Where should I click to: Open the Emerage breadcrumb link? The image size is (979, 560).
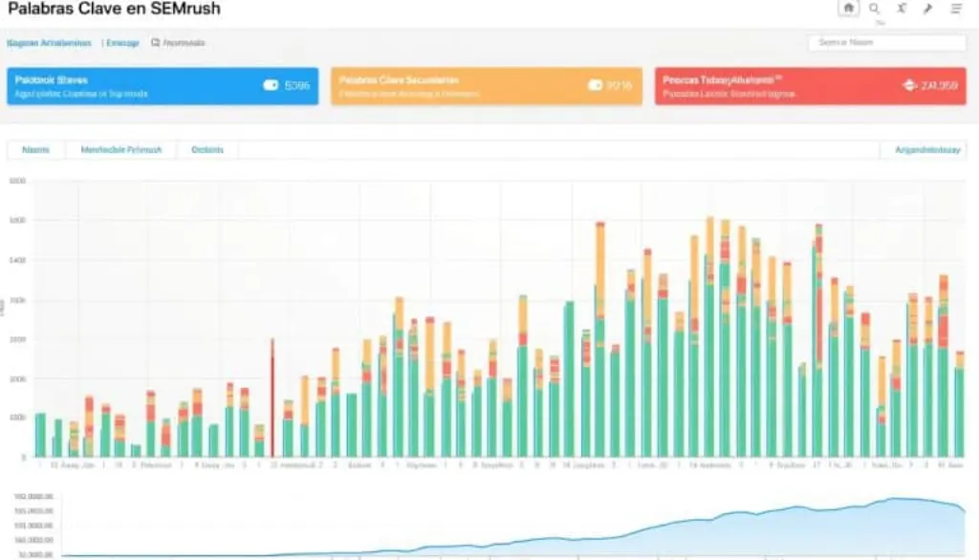pos(122,43)
